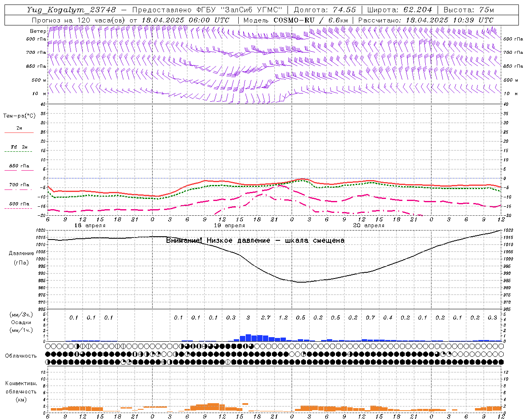Click the 0.7 precipitation amount

click(370, 317)
